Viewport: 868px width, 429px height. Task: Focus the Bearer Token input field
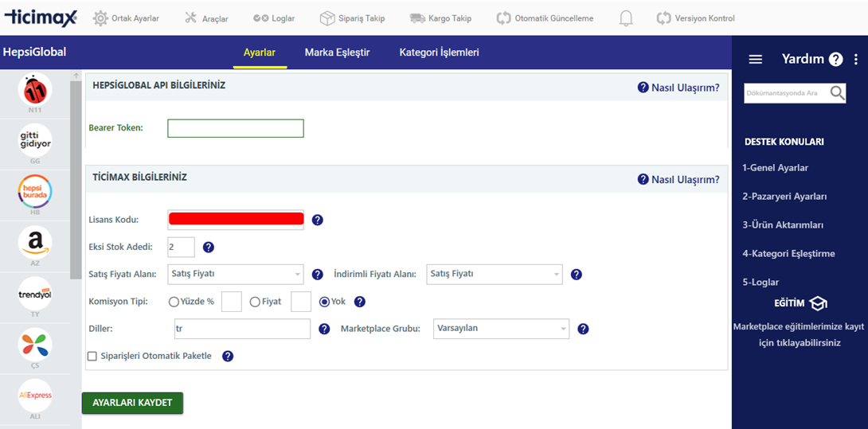tap(236, 128)
